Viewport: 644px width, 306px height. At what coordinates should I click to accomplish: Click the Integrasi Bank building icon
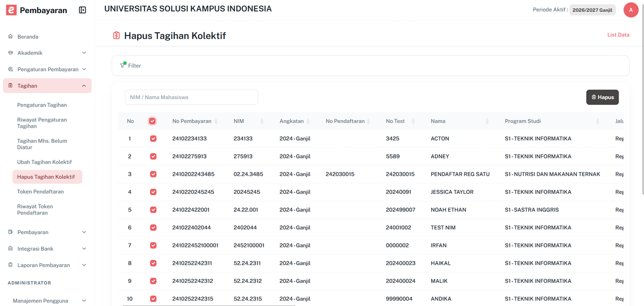click(x=10, y=248)
